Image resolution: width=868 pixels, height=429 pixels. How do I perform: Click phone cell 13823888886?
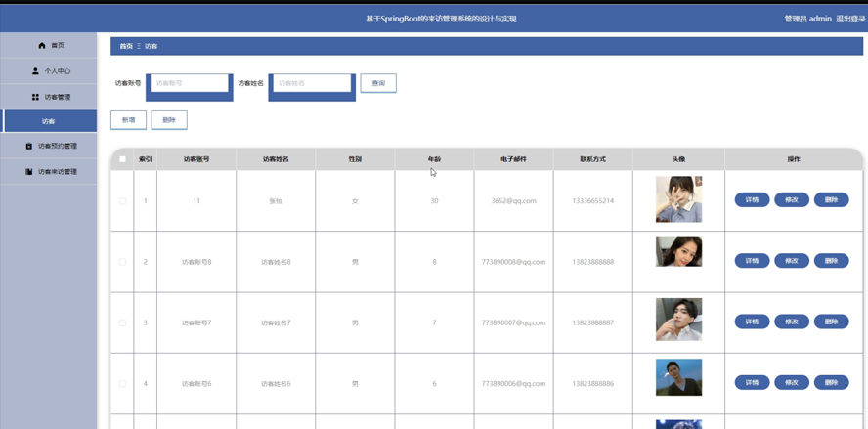tap(593, 384)
